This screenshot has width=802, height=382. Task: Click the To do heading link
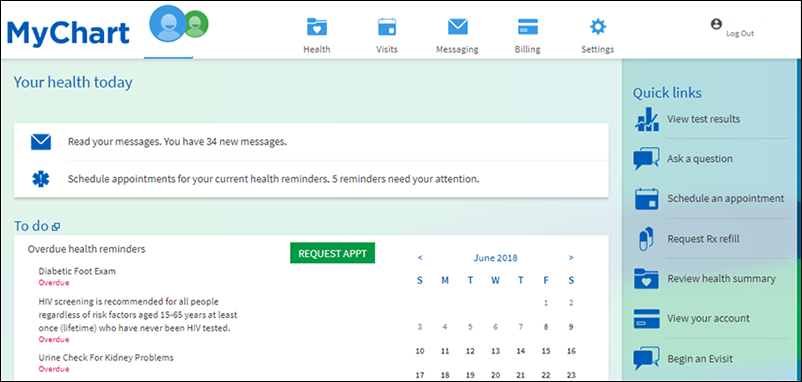coord(31,226)
